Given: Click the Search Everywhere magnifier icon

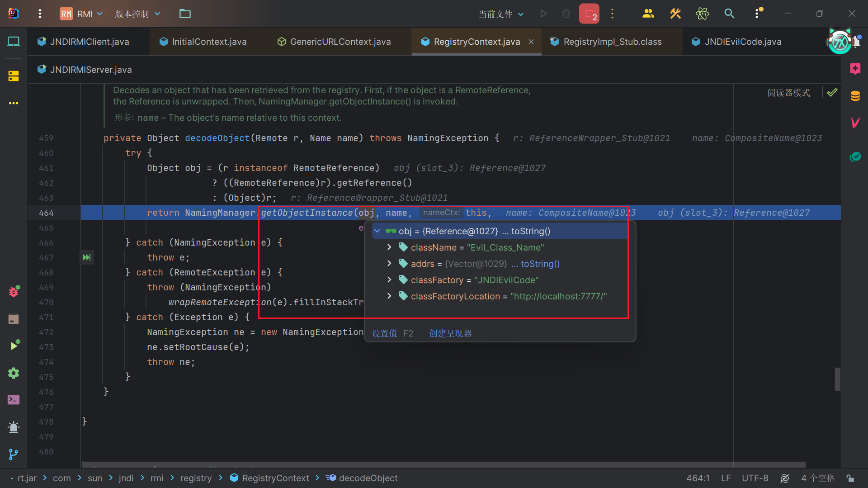Looking at the screenshot, I should [729, 14].
